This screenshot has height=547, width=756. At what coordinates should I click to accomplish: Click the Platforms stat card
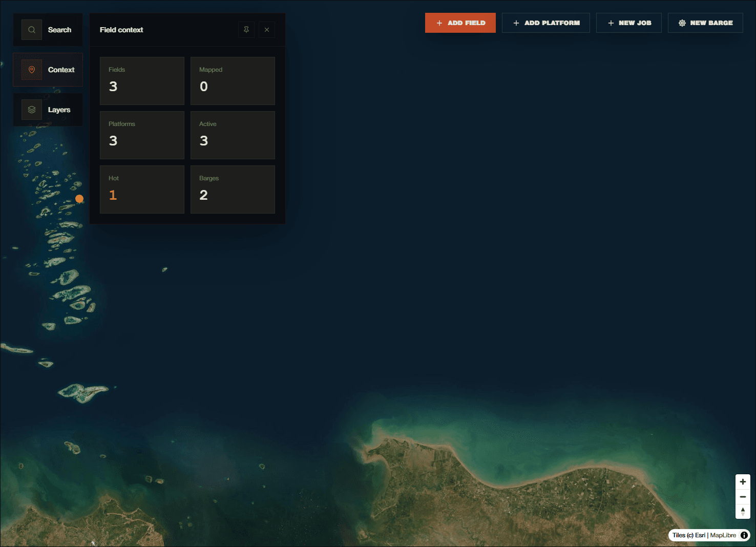pyautogui.click(x=142, y=135)
